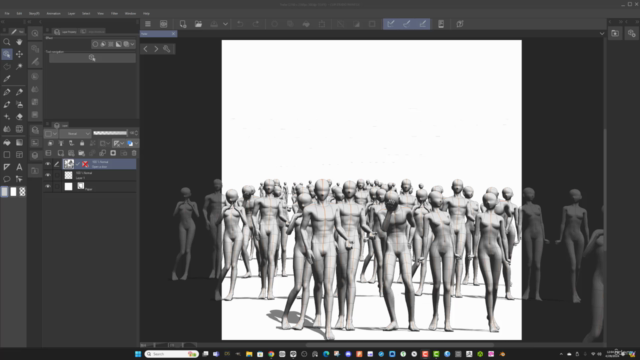
Task: Select the Eraser tool
Action: (x=19, y=117)
